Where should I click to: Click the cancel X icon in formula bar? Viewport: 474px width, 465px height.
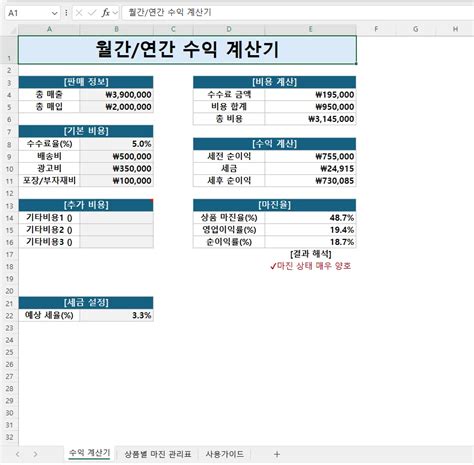point(79,13)
